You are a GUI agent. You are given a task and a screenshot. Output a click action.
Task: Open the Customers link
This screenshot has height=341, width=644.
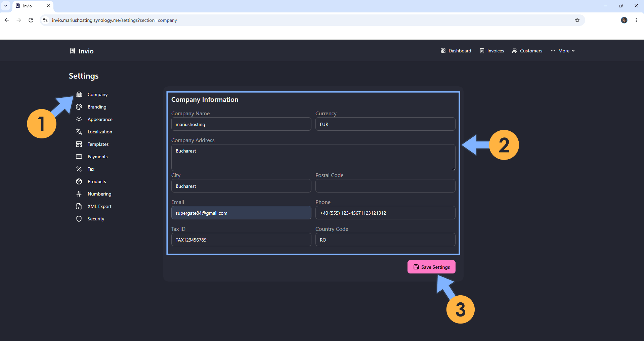pyautogui.click(x=527, y=51)
